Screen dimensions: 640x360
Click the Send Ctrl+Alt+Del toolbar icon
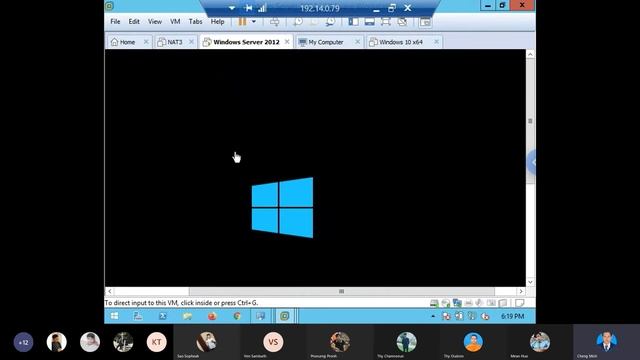point(274,22)
